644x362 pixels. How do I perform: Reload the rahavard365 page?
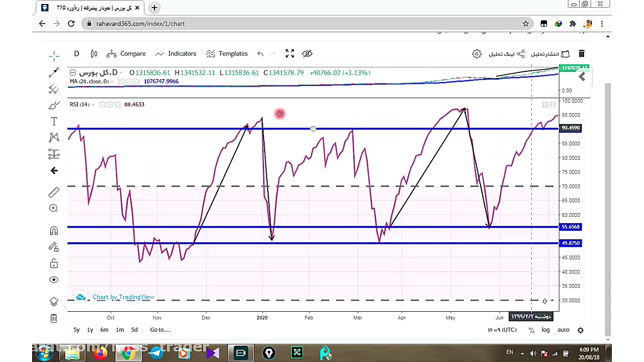point(71,24)
